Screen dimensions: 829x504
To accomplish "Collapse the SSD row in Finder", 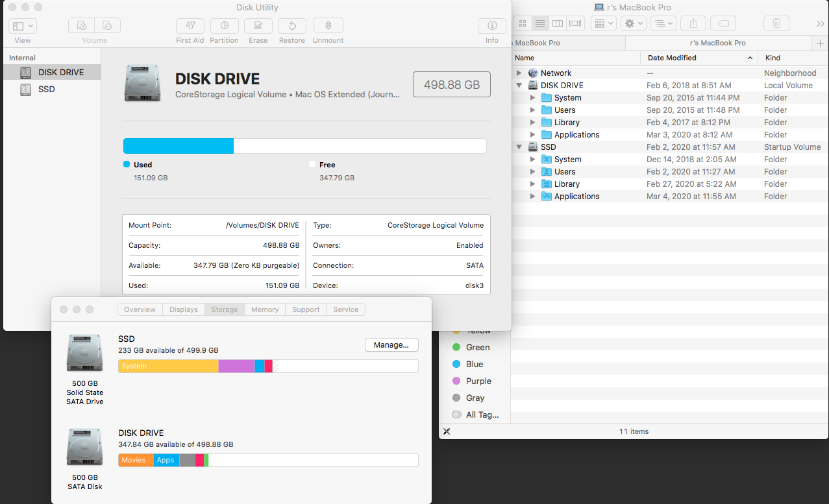I will pyautogui.click(x=519, y=147).
